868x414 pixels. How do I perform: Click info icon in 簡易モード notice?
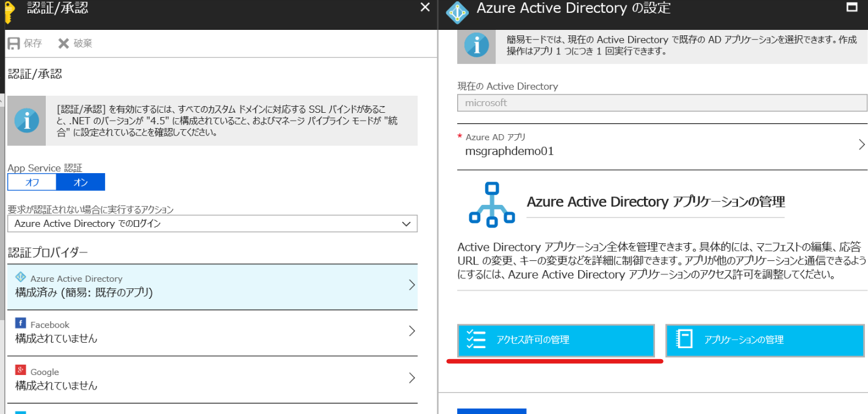(x=477, y=45)
